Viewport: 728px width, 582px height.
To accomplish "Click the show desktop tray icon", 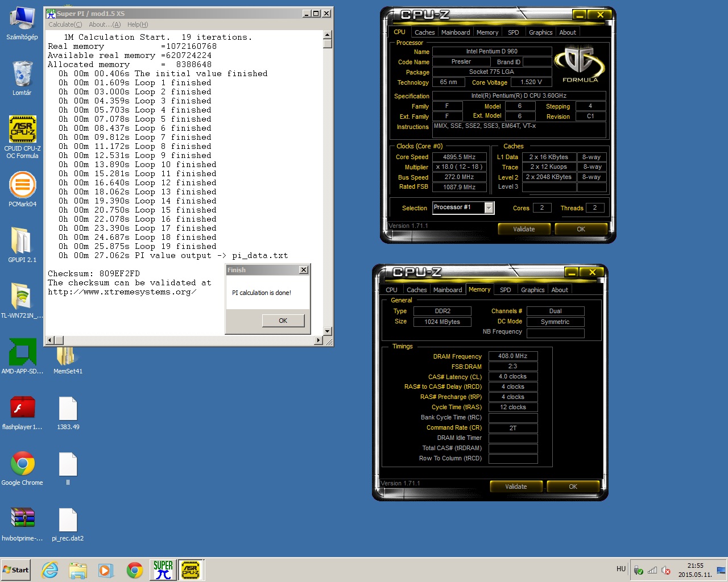I will click(721, 570).
